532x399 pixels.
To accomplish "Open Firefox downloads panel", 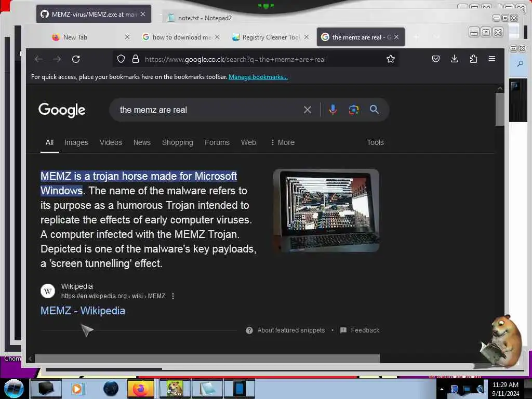I will coord(454,59).
